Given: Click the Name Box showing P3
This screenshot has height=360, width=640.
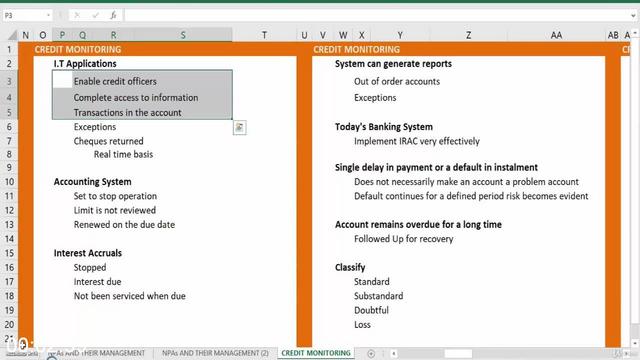Looking at the screenshot, I should (24, 16).
